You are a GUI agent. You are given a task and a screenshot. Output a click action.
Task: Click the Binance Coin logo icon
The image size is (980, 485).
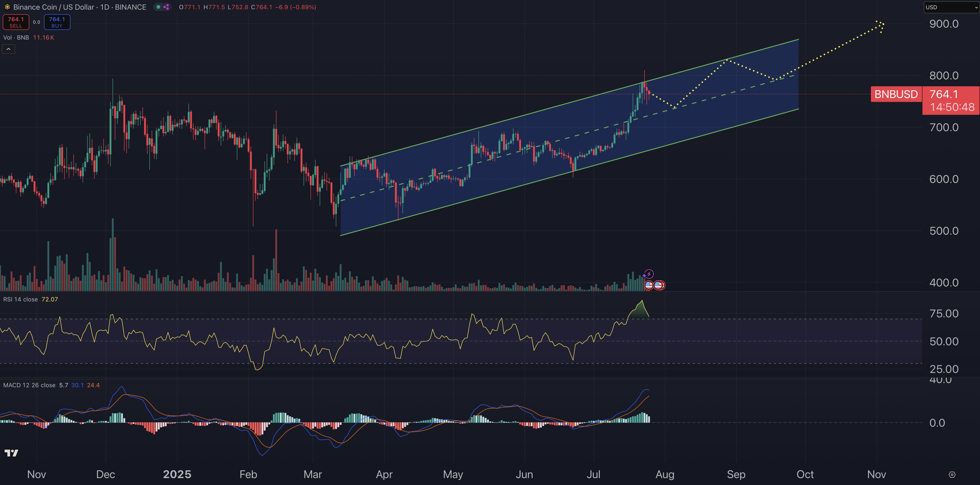pyautogui.click(x=7, y=7)
